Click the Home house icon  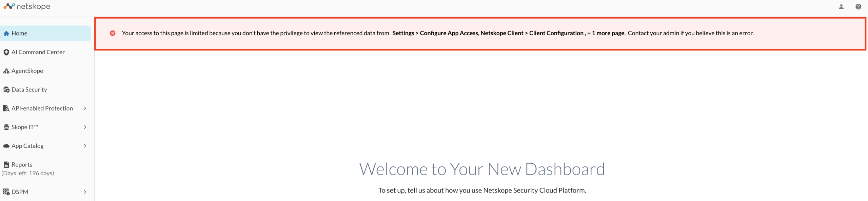click(x=6, y=34)
